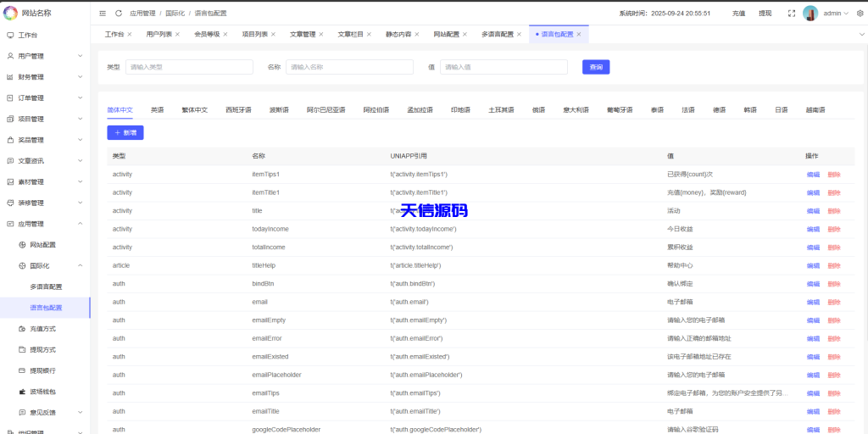Close the 用户列表 tab
This screenshot has height=434, width=868.
pyautogui.click(x=177, y=35)
